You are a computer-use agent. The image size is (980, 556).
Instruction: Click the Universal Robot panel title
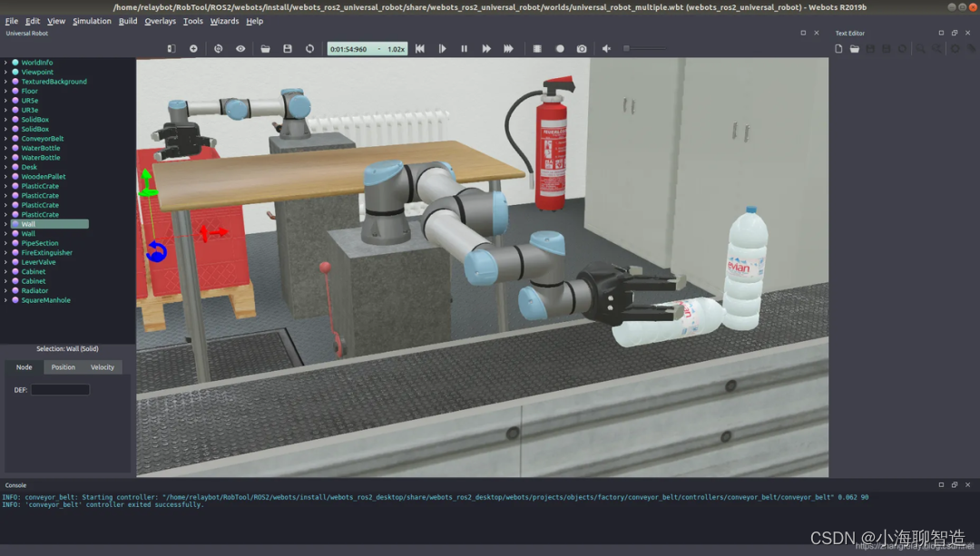[x=27, y=34]
